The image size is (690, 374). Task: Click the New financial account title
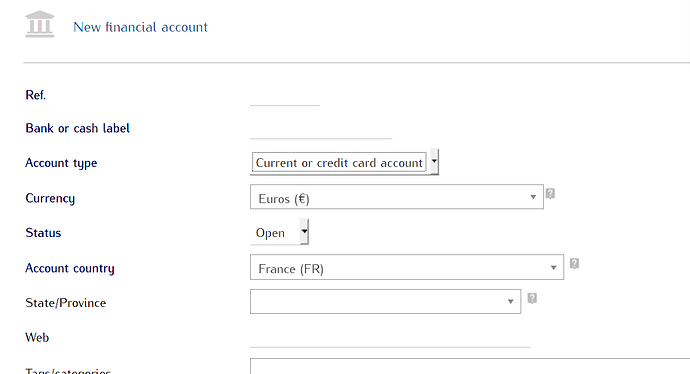click(140, 27)
